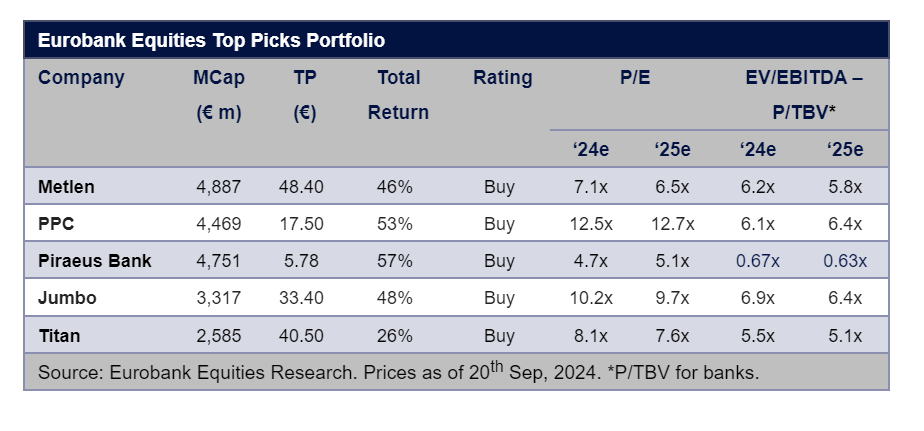Select Piraeus Bank's 57% total return

[x=396, y=261]
